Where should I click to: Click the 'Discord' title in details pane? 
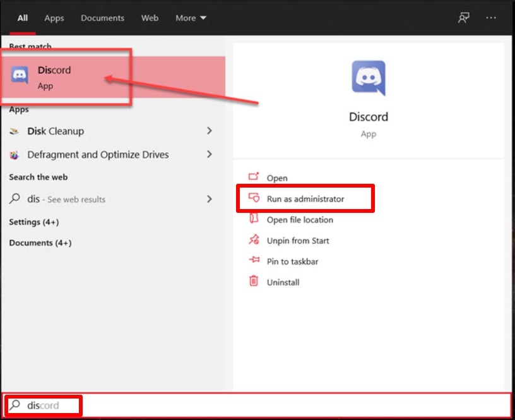click(x=369, y=117)
